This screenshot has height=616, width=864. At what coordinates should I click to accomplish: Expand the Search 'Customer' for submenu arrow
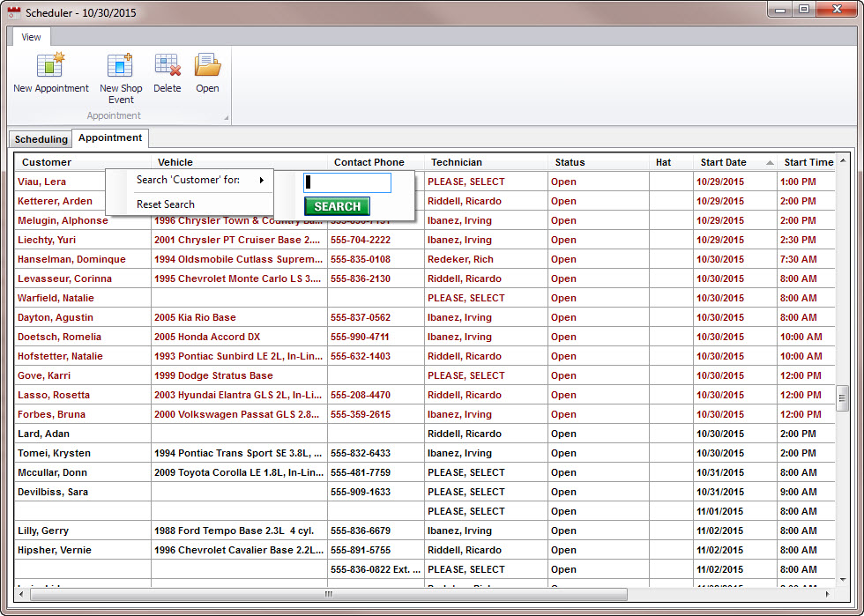pyautogui.click(x=262, y=180)
